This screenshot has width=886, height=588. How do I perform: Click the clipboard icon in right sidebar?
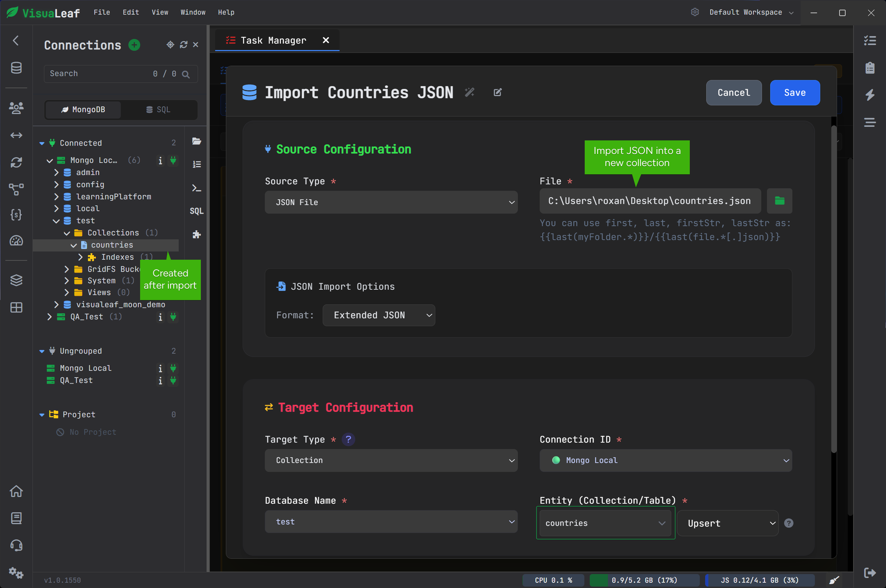(x=870, y=68)
